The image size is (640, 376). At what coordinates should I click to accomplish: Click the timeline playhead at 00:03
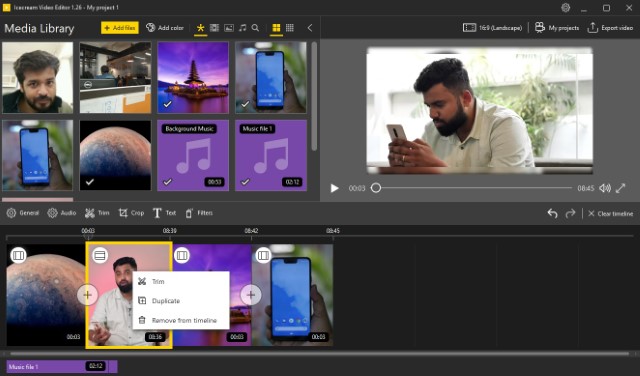(x=88, y=236)
